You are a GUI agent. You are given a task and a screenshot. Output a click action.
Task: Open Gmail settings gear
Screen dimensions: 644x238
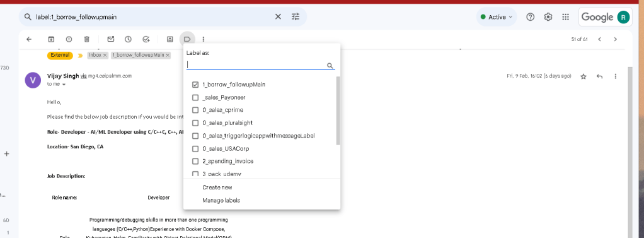tap(548, 17)
